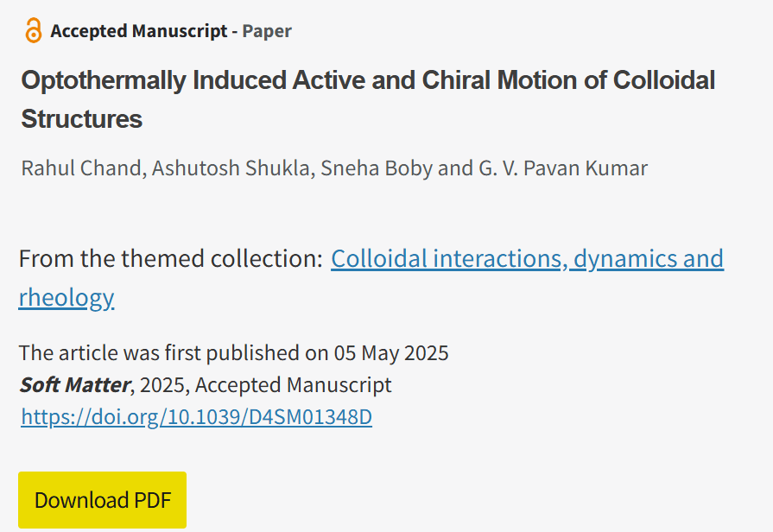Click the 05 May 2025 publication date
Image resolution: width=773 pixels, height=532 pixels.
392,352
